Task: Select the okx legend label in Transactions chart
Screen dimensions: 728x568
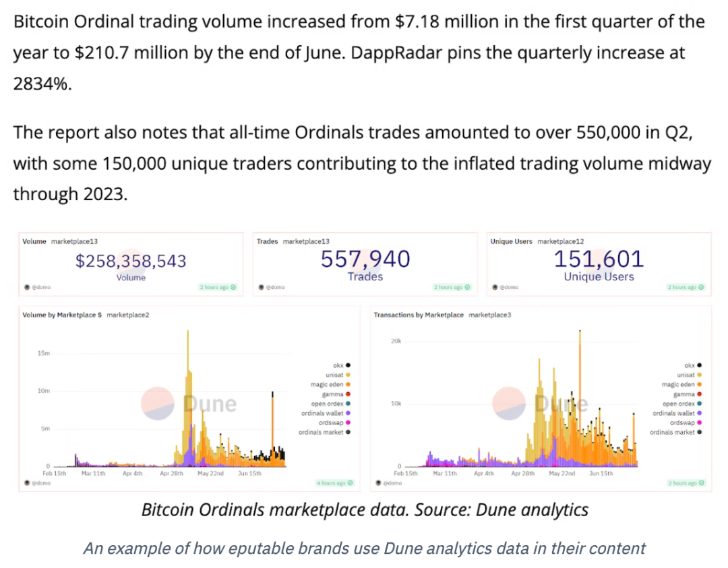Action: click(x=690, y=365)
